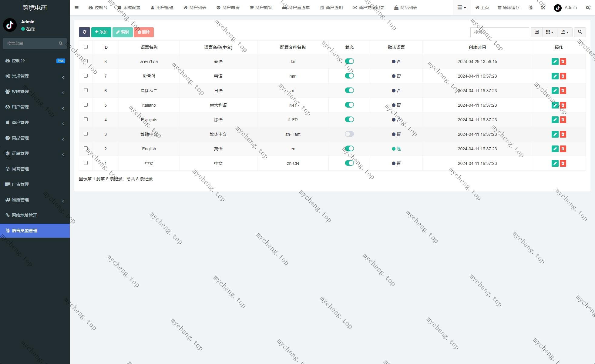The image size is (595, 364).
Task: Enable status switch for 繁体中文 row
Action: pyautogui.click(x=349, y=134)
